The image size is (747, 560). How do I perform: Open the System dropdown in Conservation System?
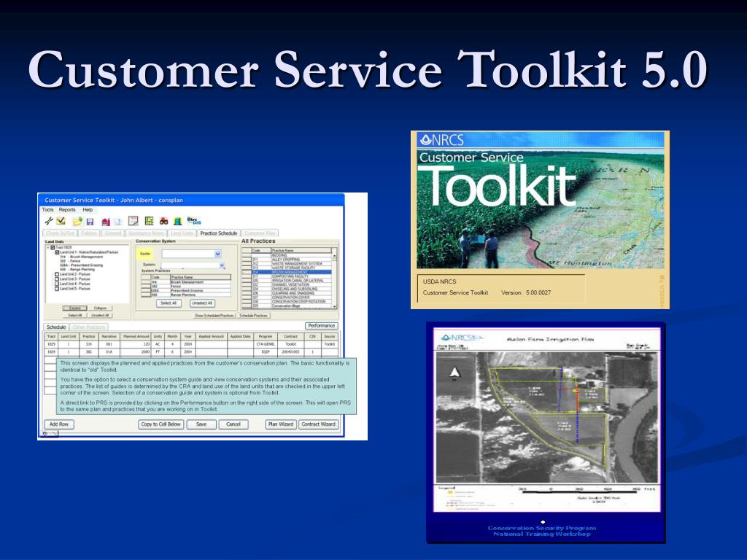[222, 265]
